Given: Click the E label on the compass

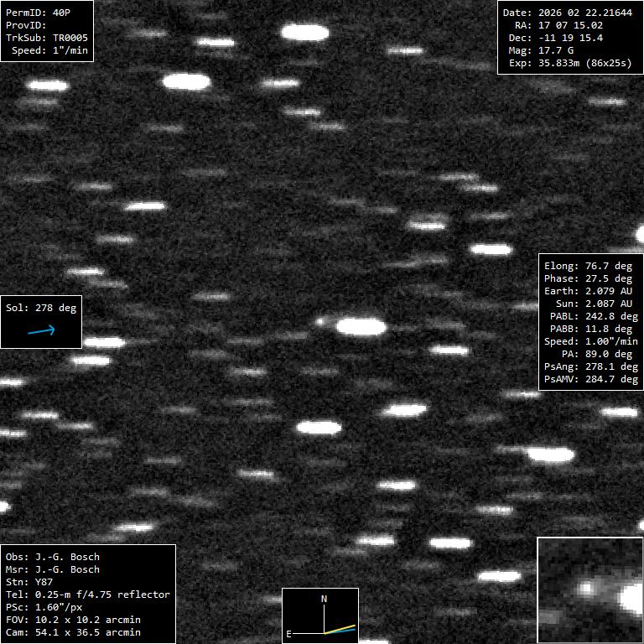Looking at the screenshot, I should point(289,634).
